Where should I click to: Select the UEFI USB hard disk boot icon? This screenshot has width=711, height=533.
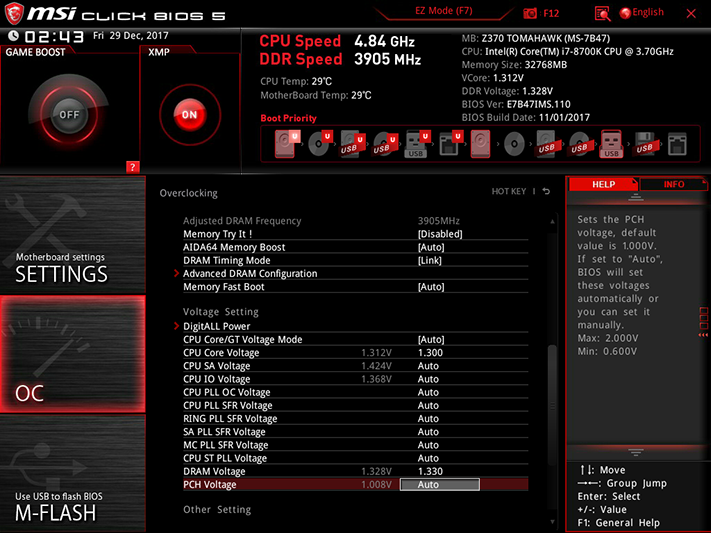click(x=352, y=144)
